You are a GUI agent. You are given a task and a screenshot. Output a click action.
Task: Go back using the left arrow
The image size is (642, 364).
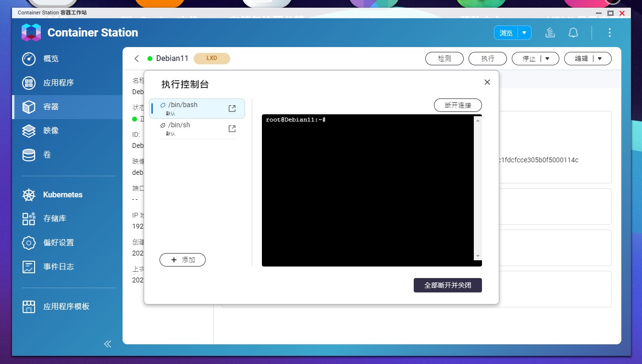point(137,59)
